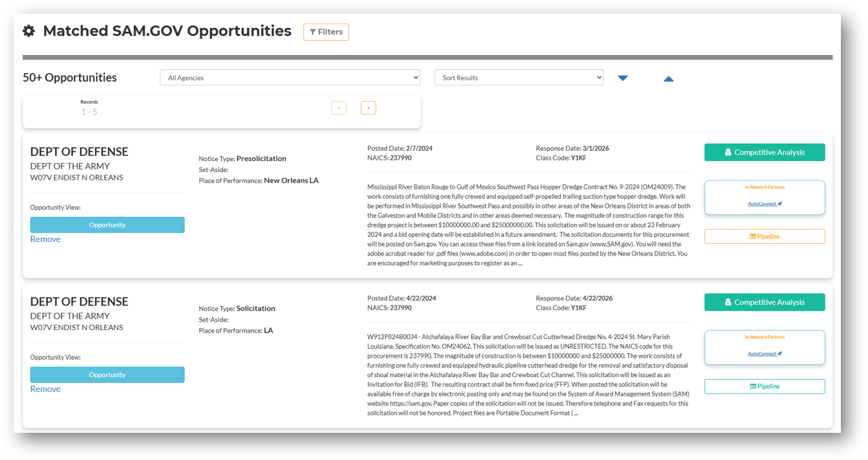Click AutoConnect link in the second card

click(764, 354)
